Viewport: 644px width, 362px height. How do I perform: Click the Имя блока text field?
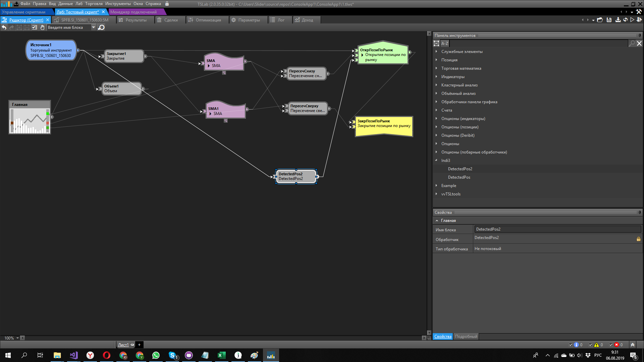557,229
